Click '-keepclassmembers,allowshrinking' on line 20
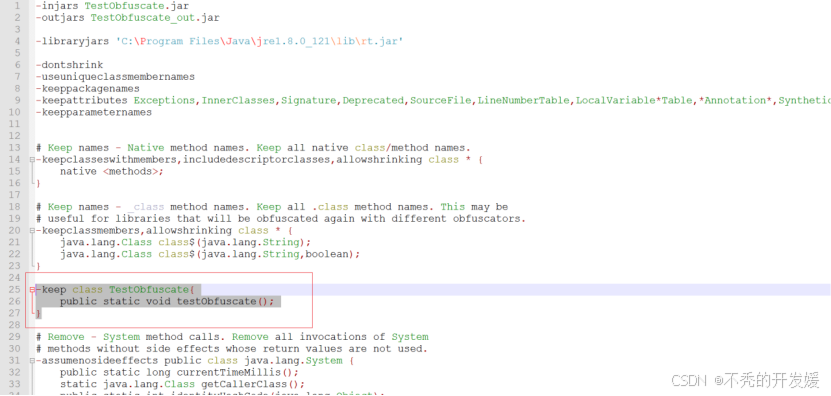The height and width of the screenshot is (396, 831). click(x=134, y=231)
